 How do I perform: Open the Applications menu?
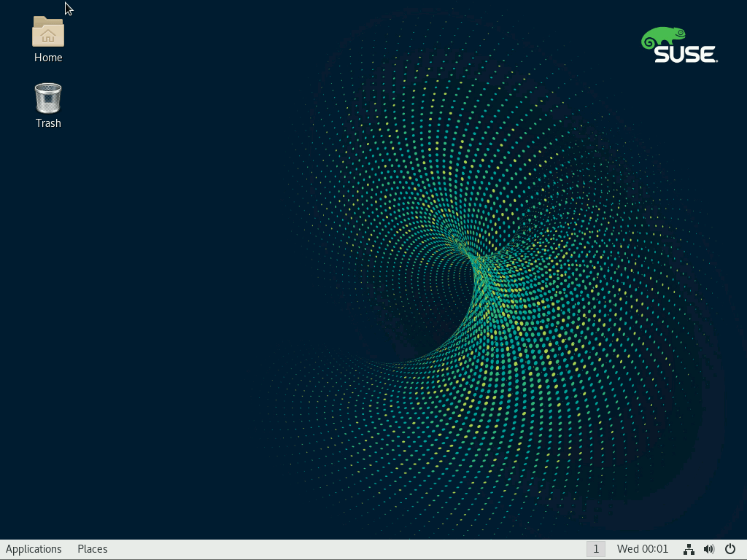(x=34, y=549)
